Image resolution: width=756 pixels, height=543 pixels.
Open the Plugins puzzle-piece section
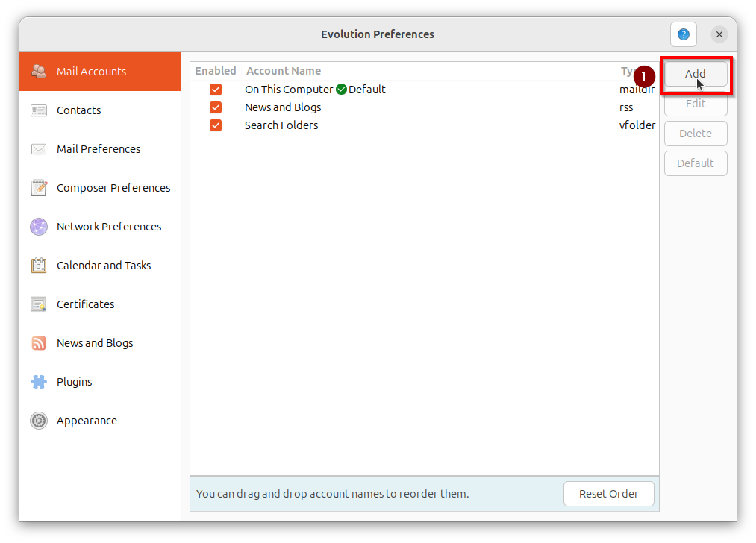click(38, 381)
